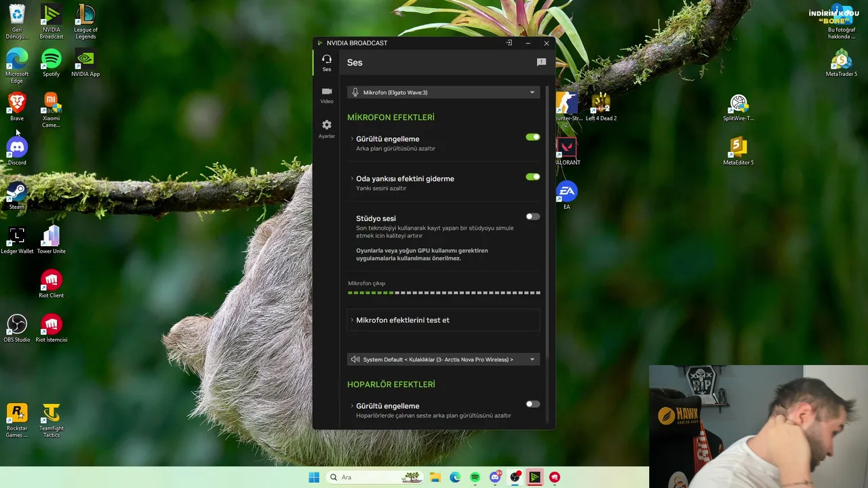The height and width of the screenshot is (488, 868).
Task: Launch the MetaTrader 5 desktop shortcut
Action: tap(842, 63)
